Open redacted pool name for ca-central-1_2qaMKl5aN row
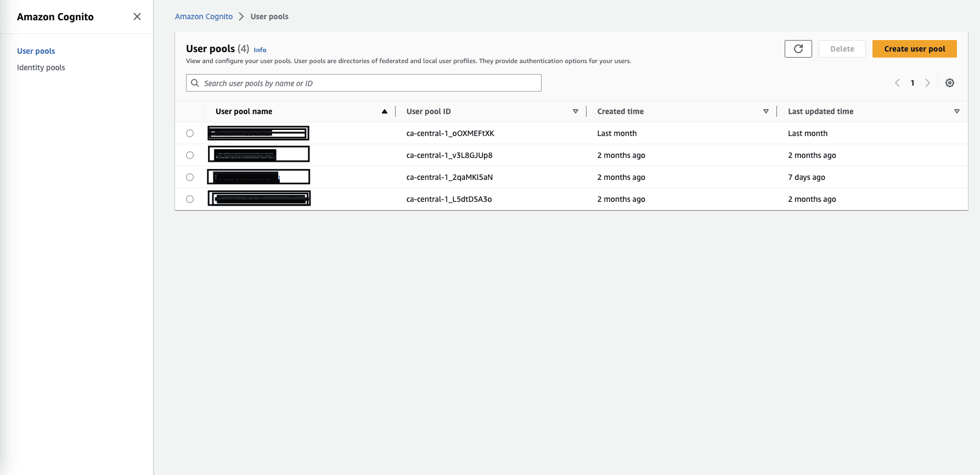The image size is (980, 475). pyautogui.click(x=258, y=177)
